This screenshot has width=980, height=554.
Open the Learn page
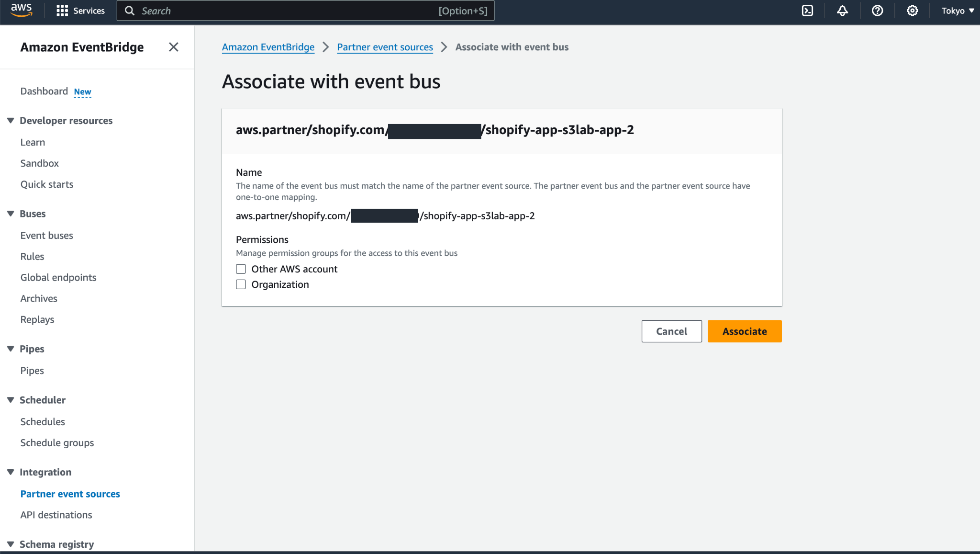[33, 142]
